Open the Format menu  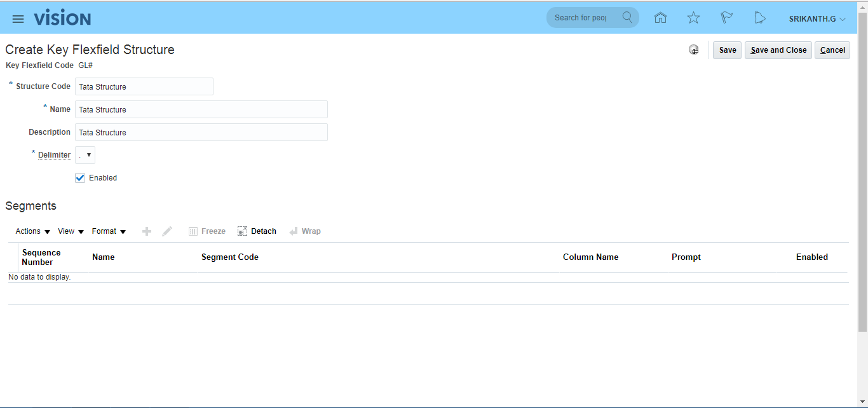coord(109,231)
